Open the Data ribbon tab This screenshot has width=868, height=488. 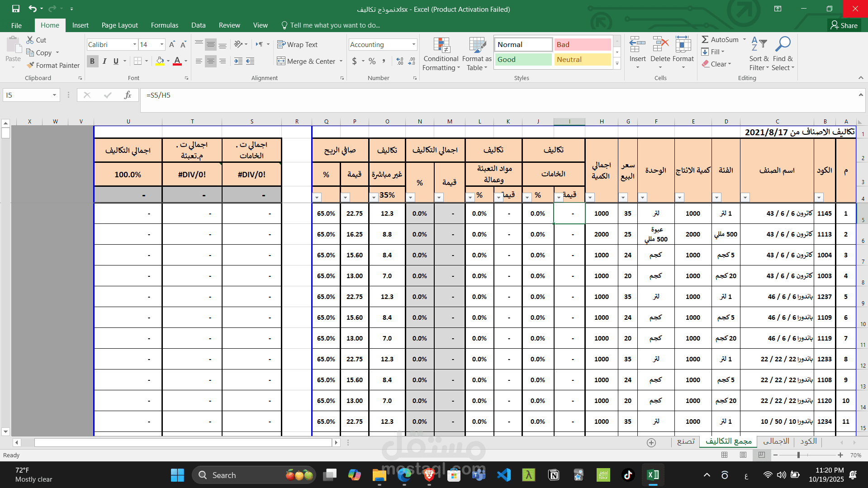tap(198, 25)
